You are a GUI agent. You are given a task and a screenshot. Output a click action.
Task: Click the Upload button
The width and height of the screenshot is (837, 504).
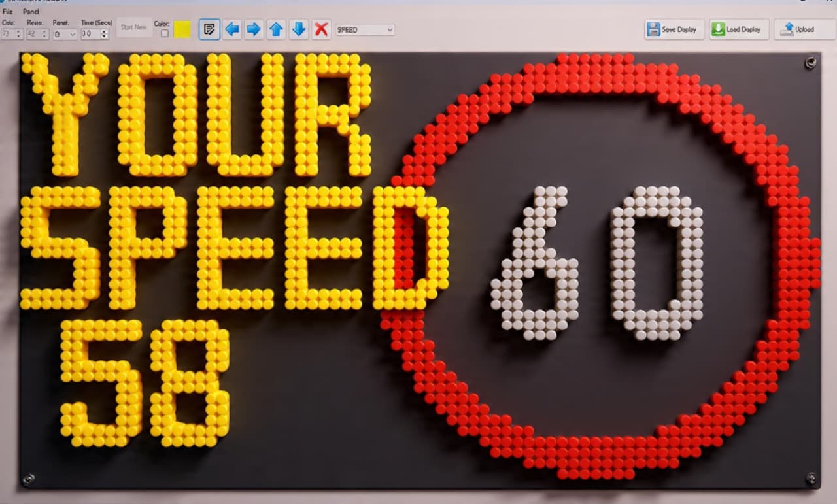coord(804,29)
